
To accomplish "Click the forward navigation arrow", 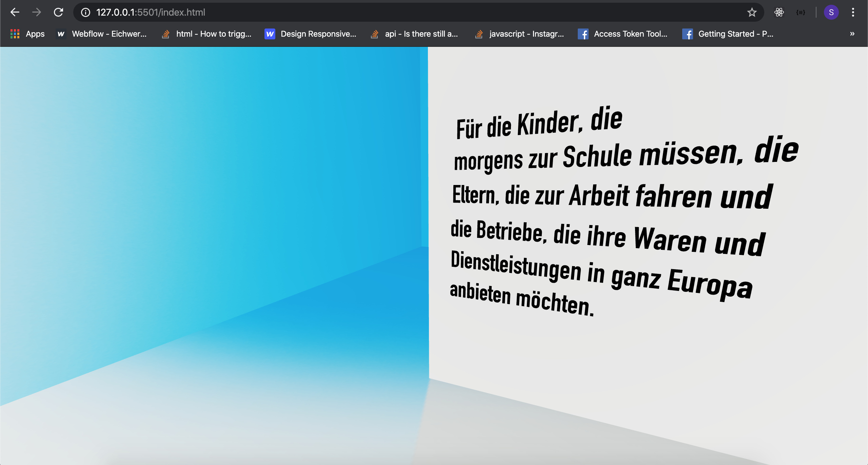I will 37,13.
